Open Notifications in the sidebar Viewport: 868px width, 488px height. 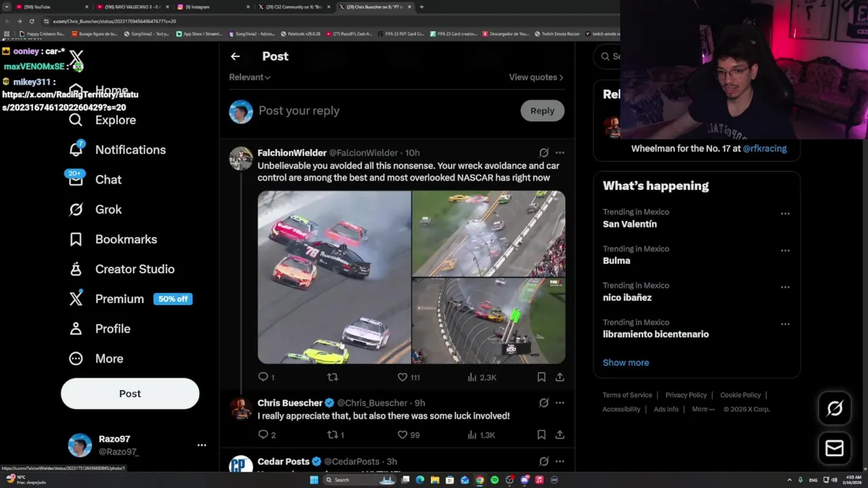click(x=117, y=150)
